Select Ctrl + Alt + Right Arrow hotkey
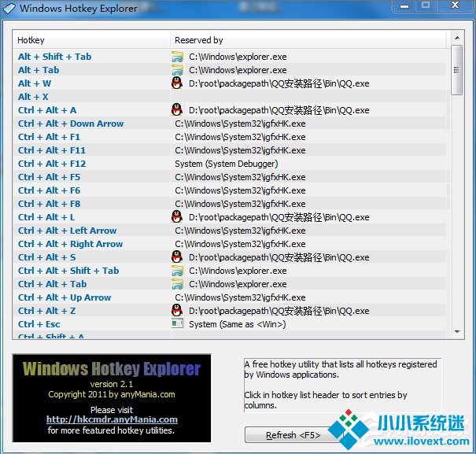 (71, 244)
